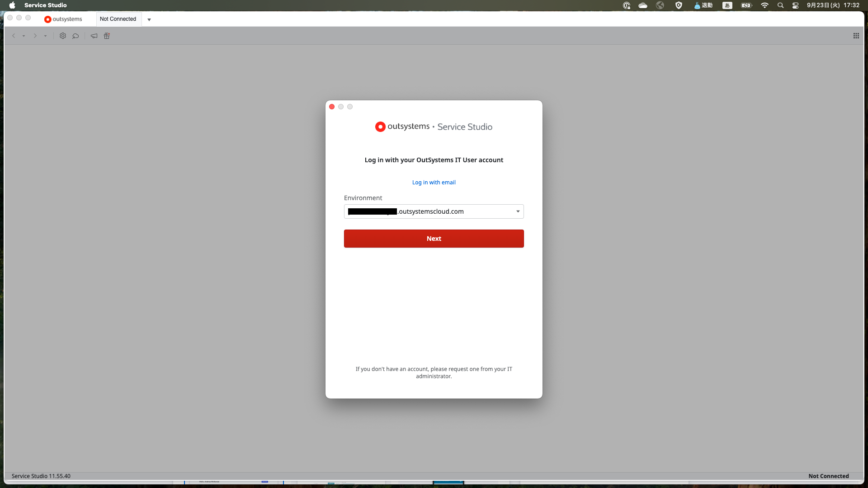Open the Not Connected tab dropdown arrow

(149, 19)
